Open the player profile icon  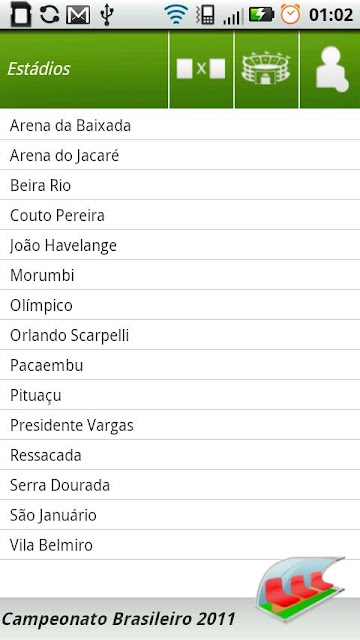point(331,69)
